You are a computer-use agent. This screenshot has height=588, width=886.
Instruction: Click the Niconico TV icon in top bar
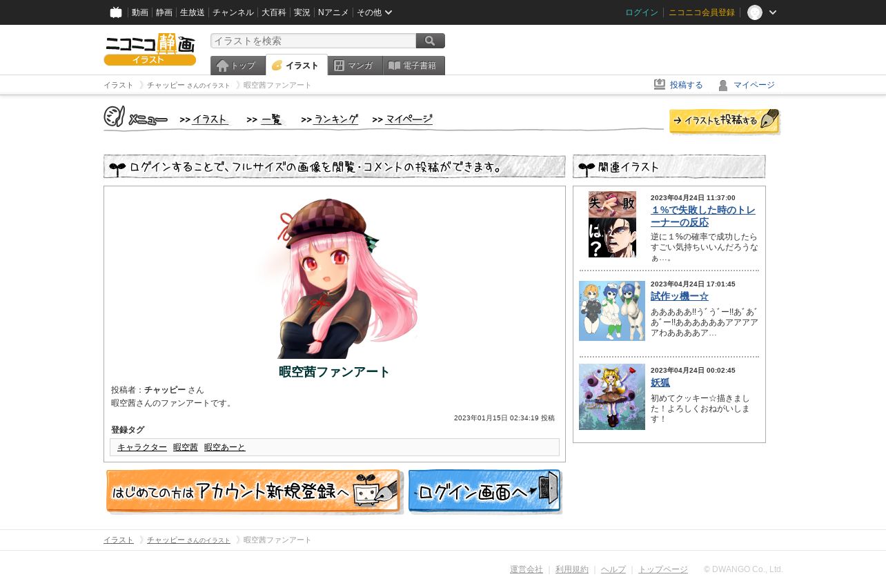click(116, 12)
